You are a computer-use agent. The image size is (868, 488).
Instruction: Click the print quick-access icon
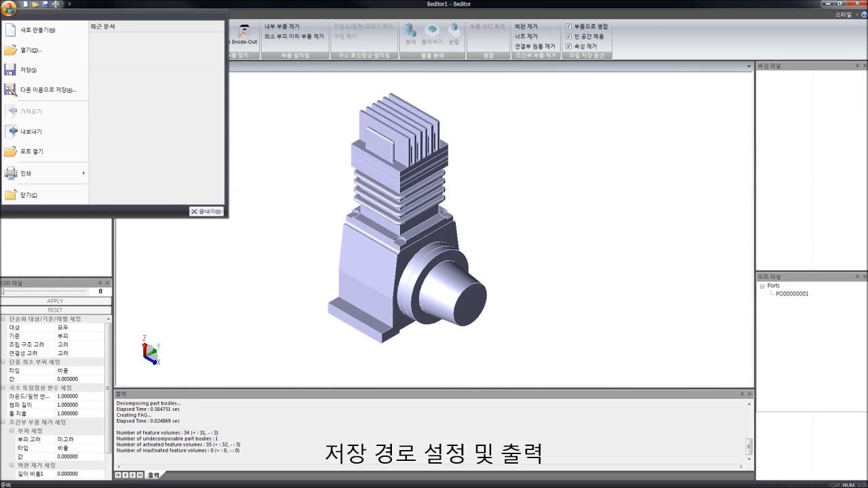(56, 4)
